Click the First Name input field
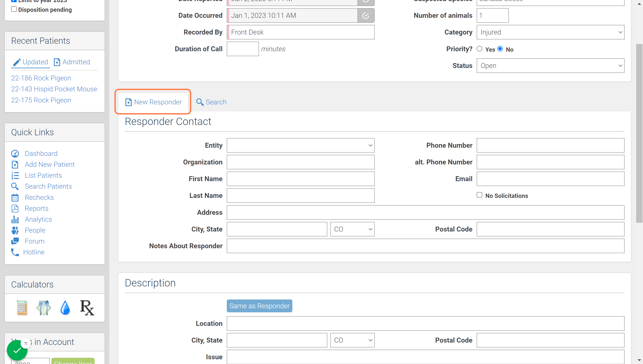The width and height of the screenshot is (643, 364). [x=300, y=179]
